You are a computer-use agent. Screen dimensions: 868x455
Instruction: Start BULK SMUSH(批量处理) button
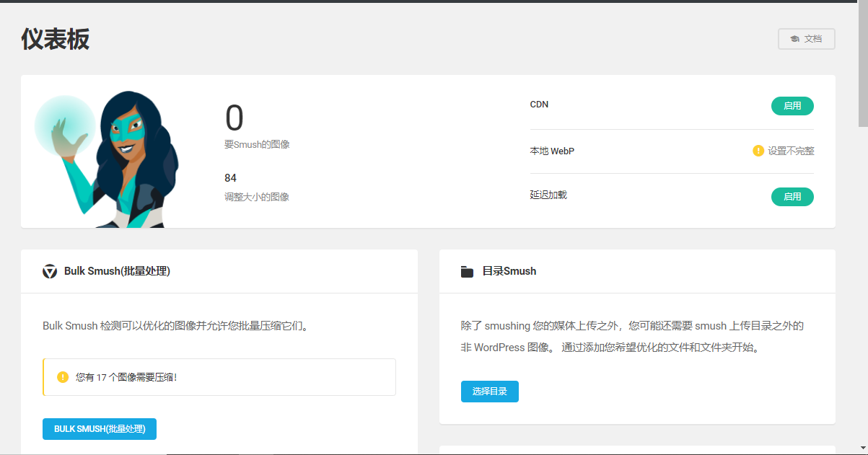pos(100,428)
